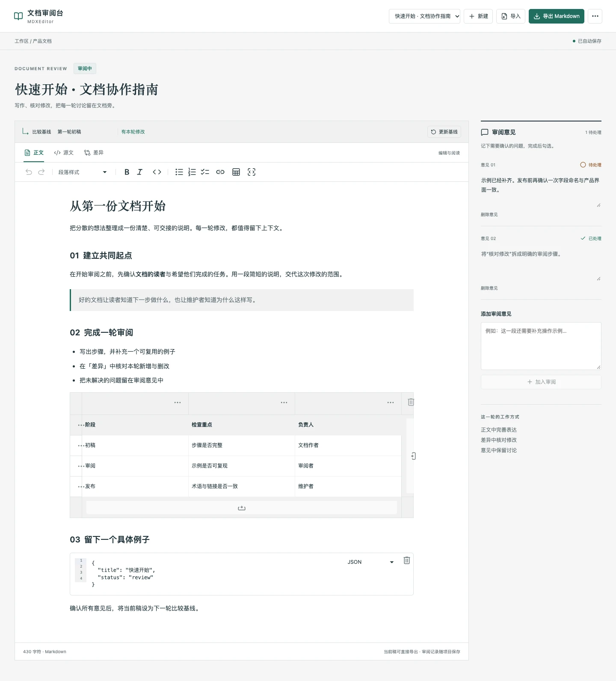Delete 意见 01 via 删除意见

[489, 215]
